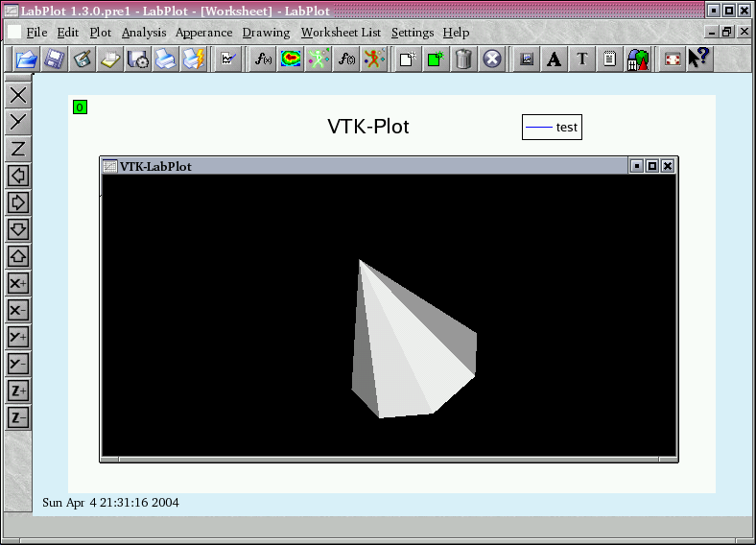
Task: Click the first f(x) function icon
Action: (x=262, y=59)
